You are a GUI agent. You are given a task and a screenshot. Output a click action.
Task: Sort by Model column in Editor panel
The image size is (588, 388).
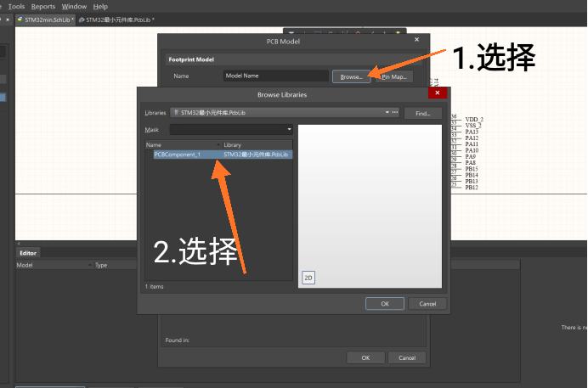point(54,265)
